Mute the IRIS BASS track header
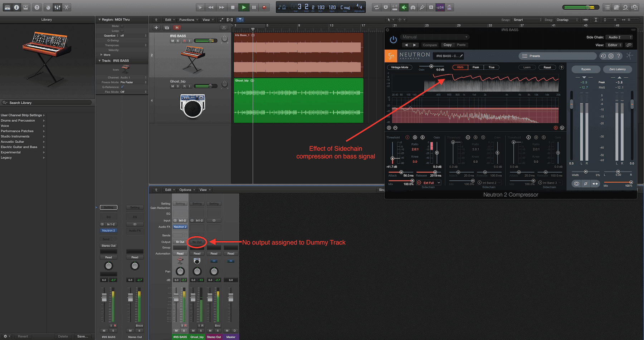The width and height of the screenshot is (644, 340). tap(173, 41)
